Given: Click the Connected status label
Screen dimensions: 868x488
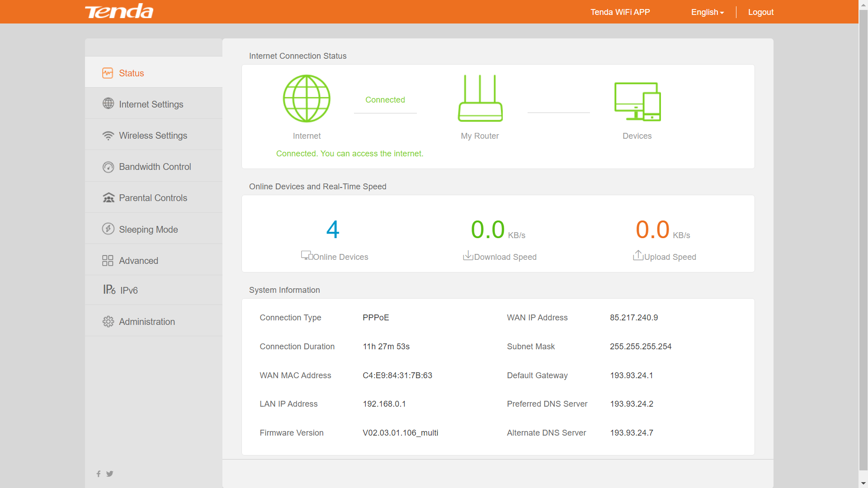Looking at the screenshot, I should 385,100.
